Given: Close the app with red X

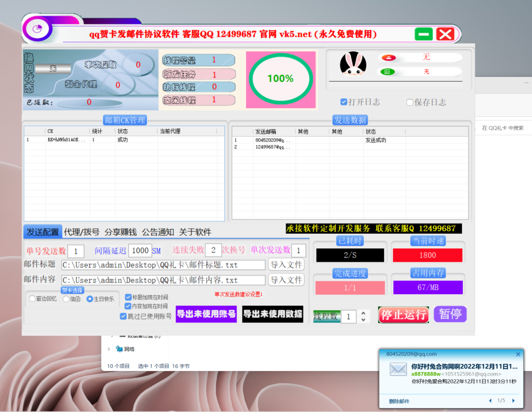Looking at the screenshot, I should coord(445,34).
